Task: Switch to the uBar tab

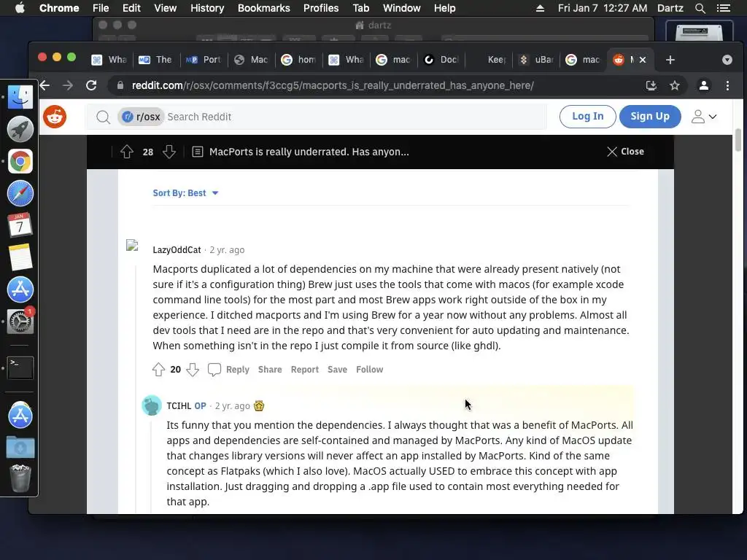Action: pyautogui.click(x=536, y=60)
